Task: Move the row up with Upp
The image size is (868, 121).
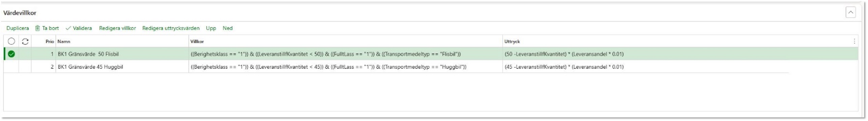Action: point(211,28)
